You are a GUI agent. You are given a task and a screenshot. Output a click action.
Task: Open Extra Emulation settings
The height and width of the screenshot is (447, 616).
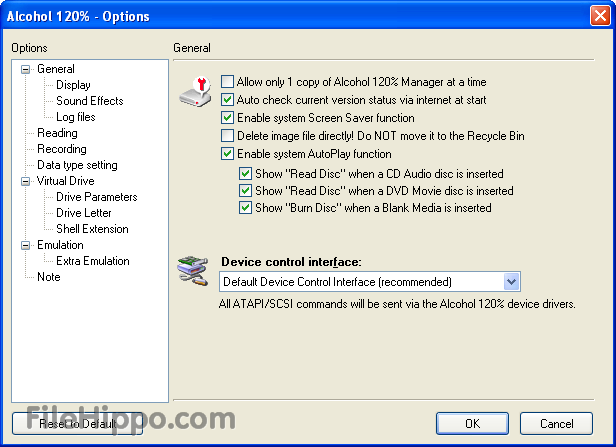pos(93,261)
